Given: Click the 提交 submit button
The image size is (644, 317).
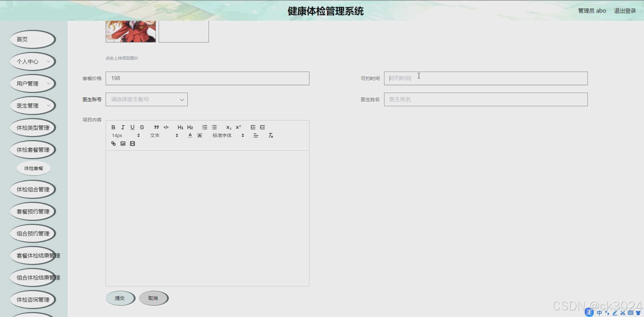Looking at the screenshot, I should [x=120, y=298].
